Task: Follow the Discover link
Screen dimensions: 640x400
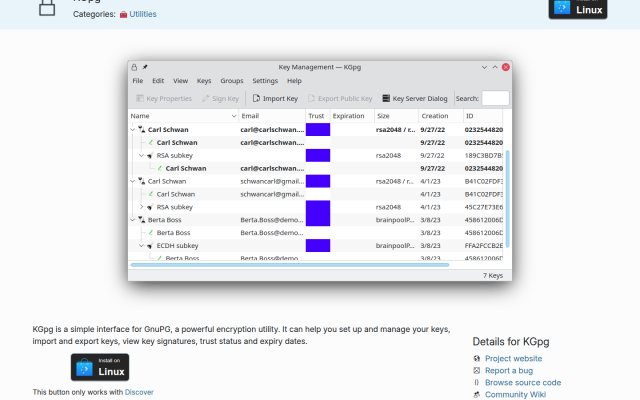Action: click(139, 392)
